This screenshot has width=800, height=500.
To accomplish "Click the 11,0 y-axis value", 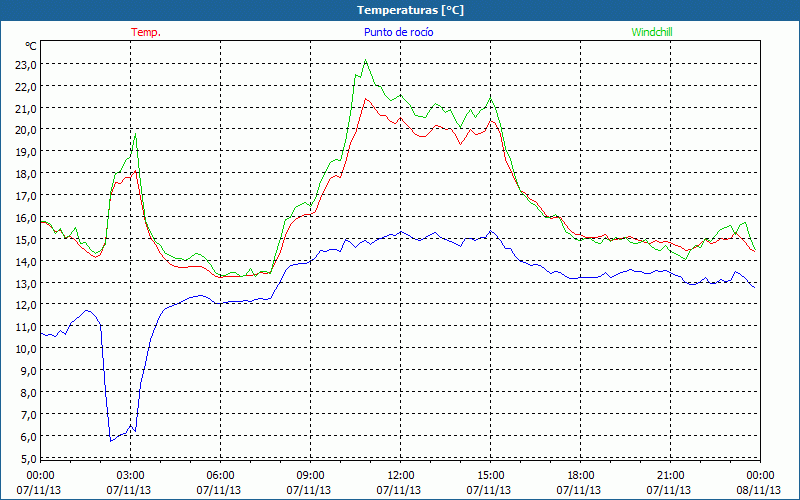I will 27,327.
